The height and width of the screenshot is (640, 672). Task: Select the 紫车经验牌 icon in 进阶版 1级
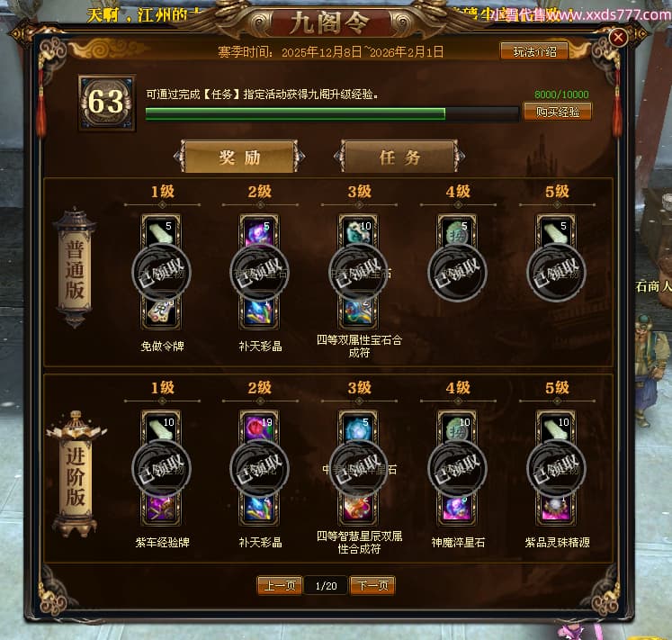pos(161,509)
